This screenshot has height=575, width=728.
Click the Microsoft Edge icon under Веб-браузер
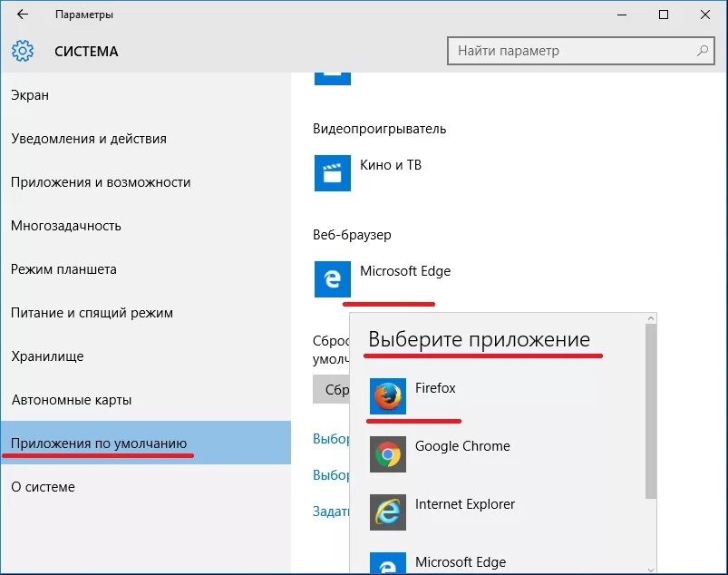(333, 279)
